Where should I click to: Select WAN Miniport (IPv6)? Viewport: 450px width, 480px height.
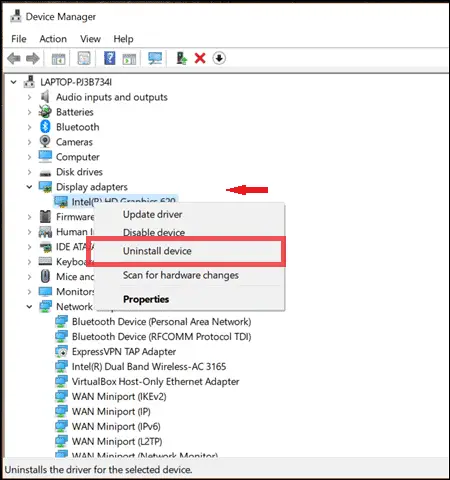tap(116, 427)
